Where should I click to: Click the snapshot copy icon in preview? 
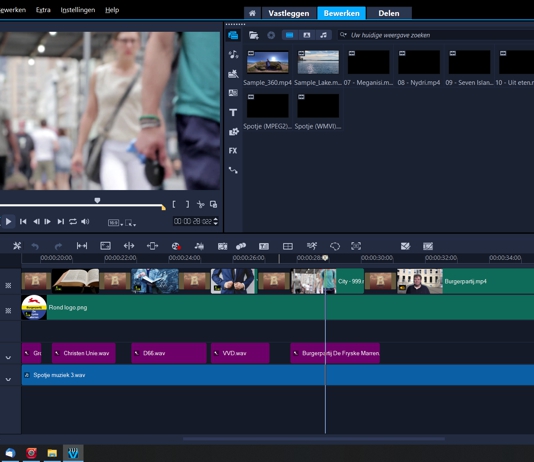[214, 204]
